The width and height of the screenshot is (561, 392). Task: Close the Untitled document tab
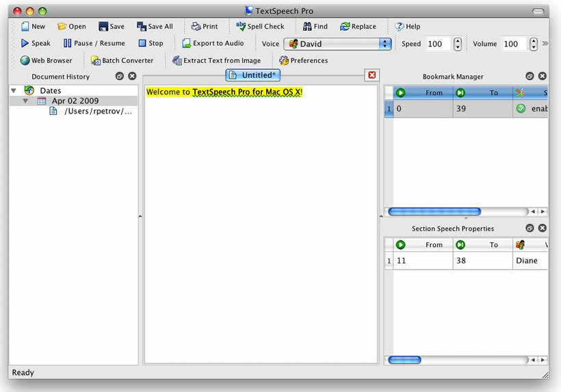click(371, 75)
